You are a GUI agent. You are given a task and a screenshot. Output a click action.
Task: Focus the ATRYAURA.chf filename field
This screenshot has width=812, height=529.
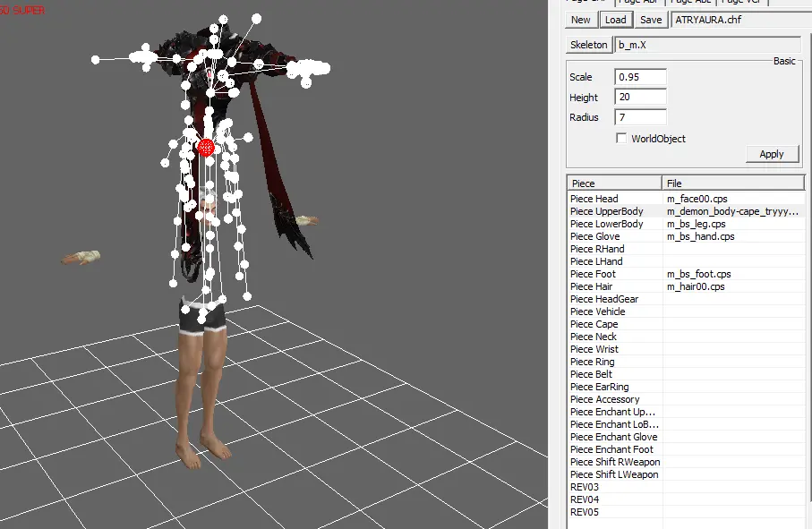pyautogui.click(x=741, y=20)
